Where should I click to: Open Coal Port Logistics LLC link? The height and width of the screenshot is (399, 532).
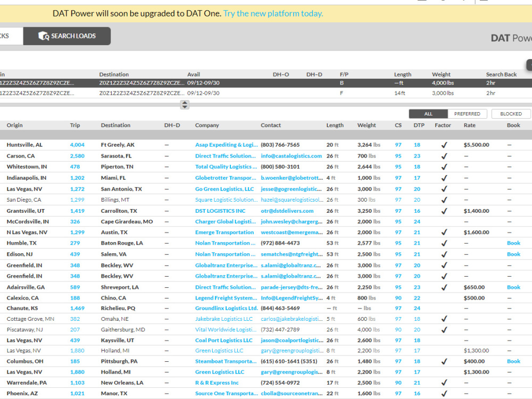tap(223, 340)
